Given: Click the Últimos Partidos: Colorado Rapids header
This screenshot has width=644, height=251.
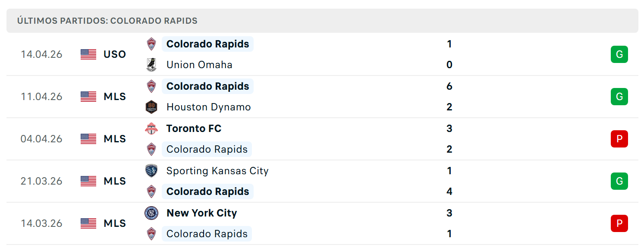Looking at the screenshot, I should [107, 21].
